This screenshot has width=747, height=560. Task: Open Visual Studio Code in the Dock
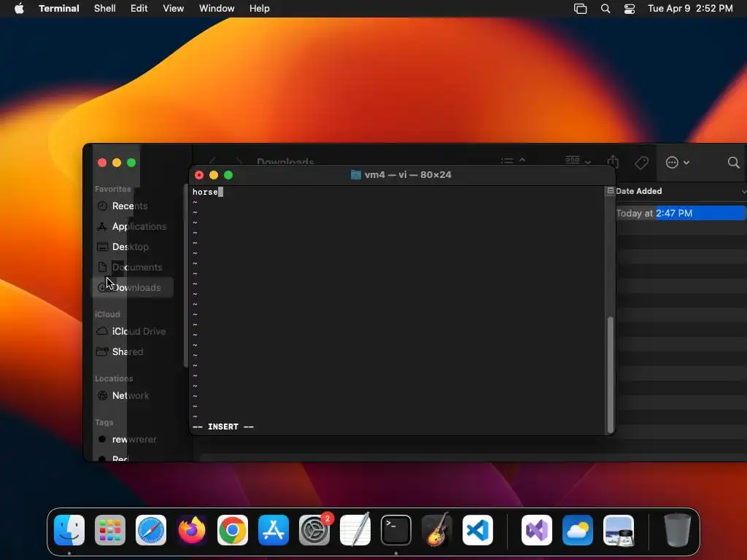(x=478, y=530)
